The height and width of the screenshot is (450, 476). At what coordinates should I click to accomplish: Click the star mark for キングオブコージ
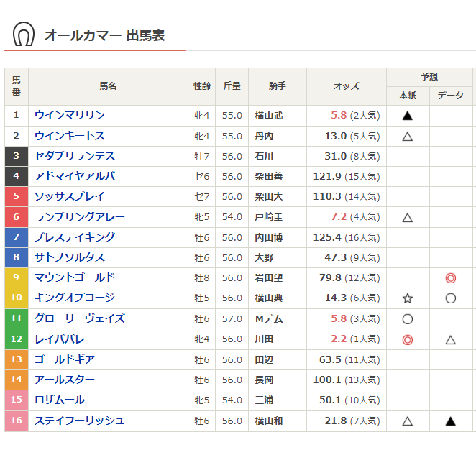408,298
